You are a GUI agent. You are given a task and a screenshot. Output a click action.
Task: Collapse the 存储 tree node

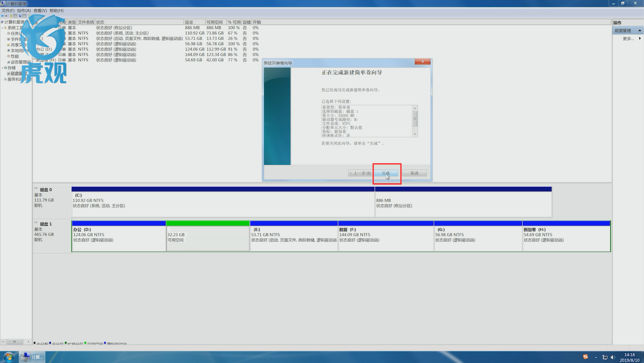click(x=3, y=68)
